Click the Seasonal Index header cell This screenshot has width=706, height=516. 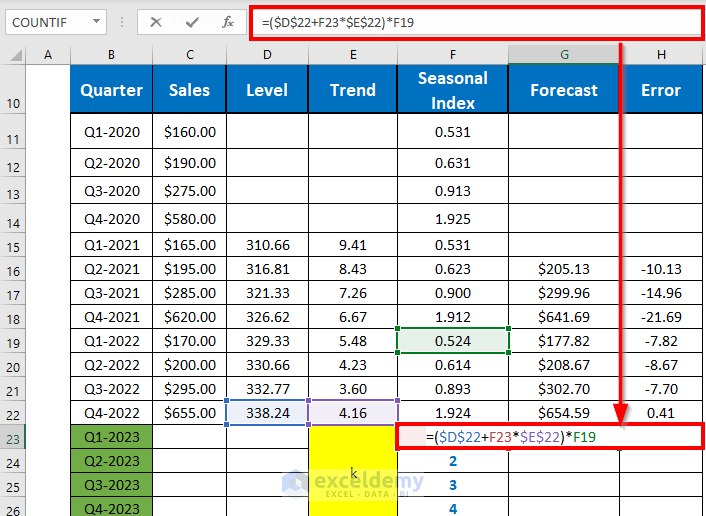click(453, 89)
